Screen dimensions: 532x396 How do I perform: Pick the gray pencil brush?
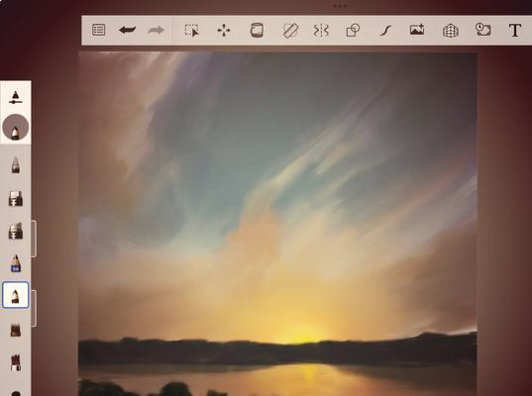click(x=15, y=164)
